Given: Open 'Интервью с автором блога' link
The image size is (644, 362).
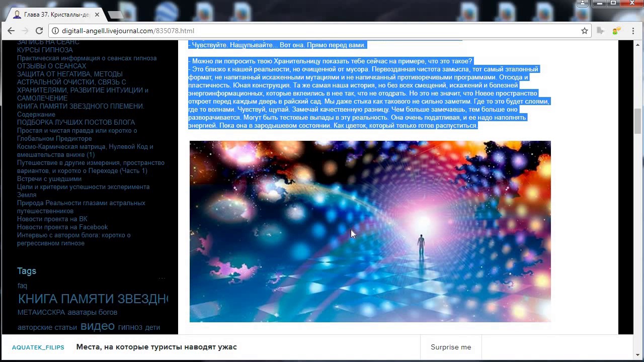Looking at the screenshot, I should [x=74, y=239].
